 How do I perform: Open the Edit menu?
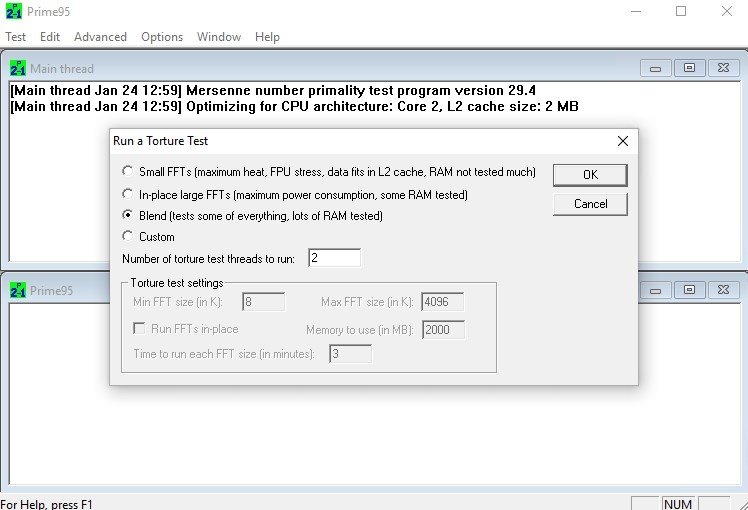click(x=50, y=37)
